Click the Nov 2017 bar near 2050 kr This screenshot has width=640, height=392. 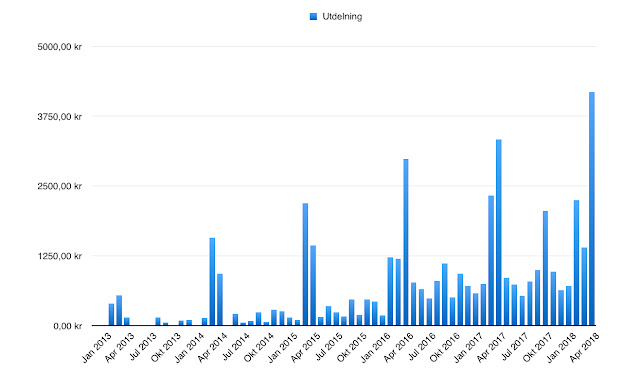(x=545, y=268)
